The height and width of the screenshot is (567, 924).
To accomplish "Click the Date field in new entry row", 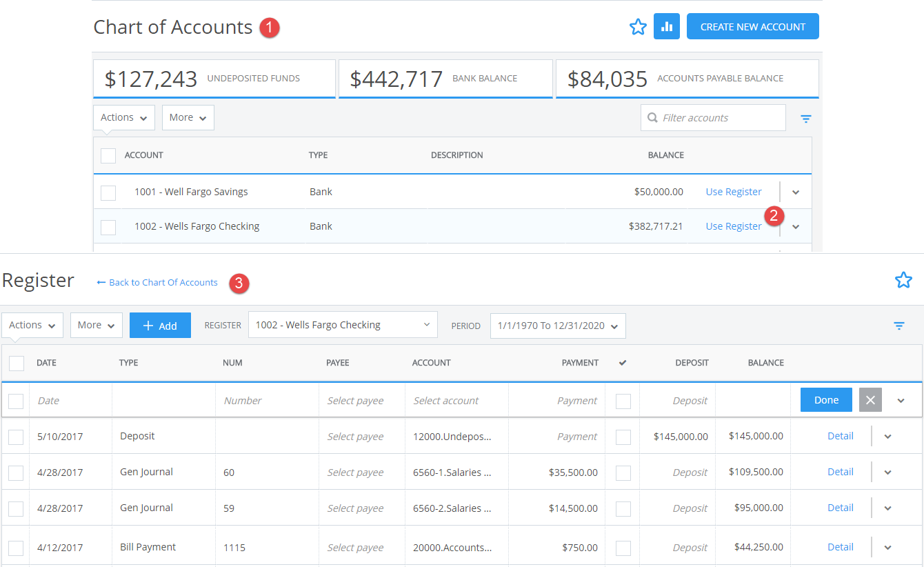I will (x=70, y=400).
